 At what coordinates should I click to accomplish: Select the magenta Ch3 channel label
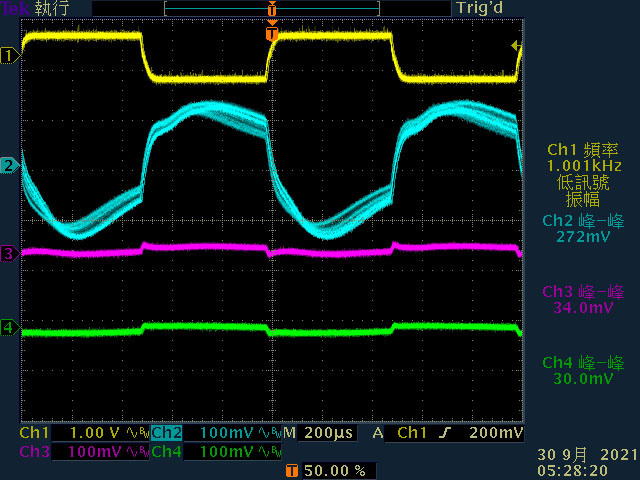tap(34, 451)
